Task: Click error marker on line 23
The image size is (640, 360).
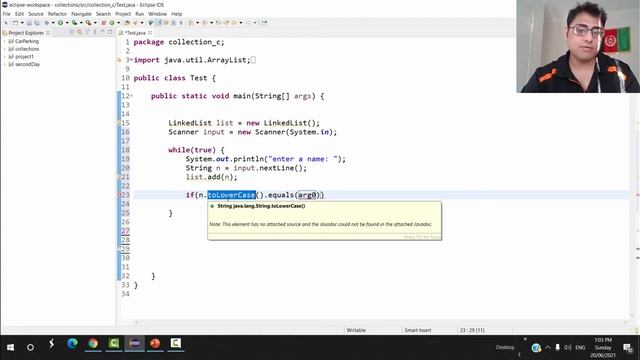Action: tap(120, 195)
